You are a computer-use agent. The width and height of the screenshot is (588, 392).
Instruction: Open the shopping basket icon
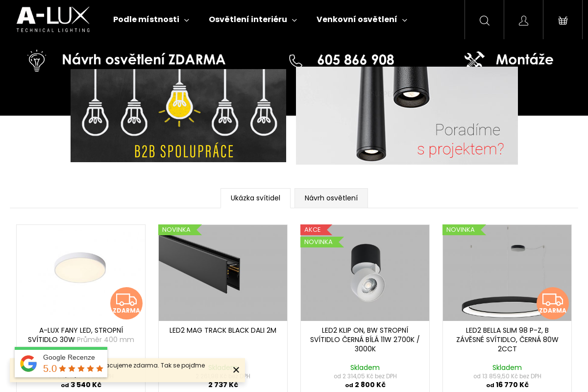(x=563, y=20)
